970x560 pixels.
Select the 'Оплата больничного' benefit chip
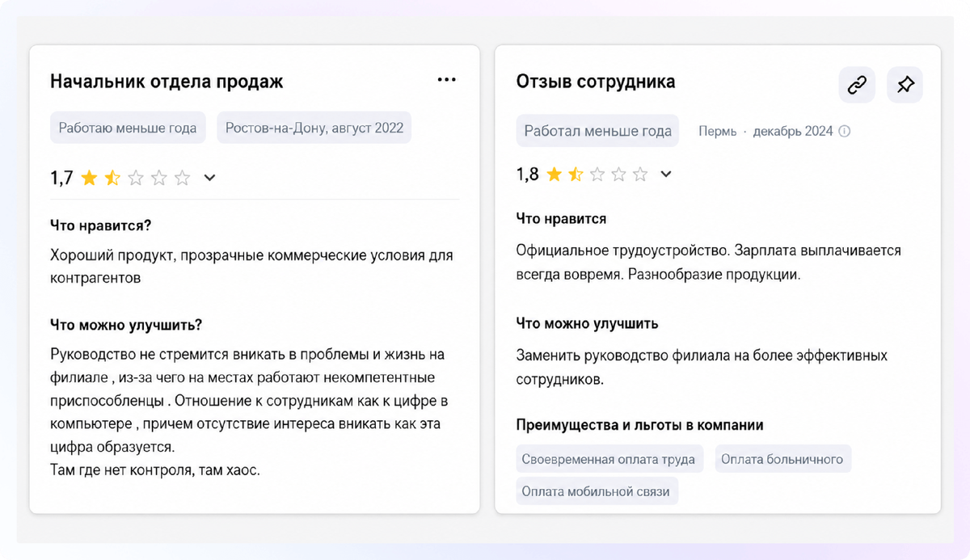pos(782,459)
